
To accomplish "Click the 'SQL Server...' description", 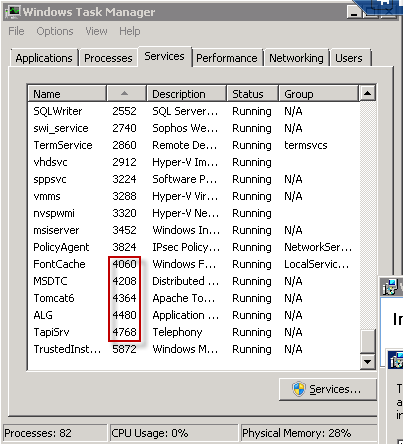I will tap(185, 111).
